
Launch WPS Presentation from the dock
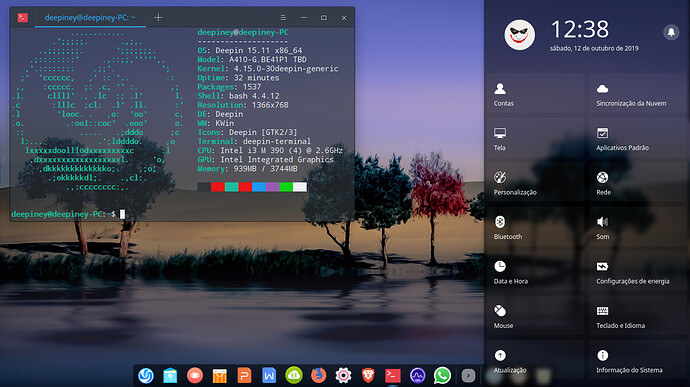[244, 376]
